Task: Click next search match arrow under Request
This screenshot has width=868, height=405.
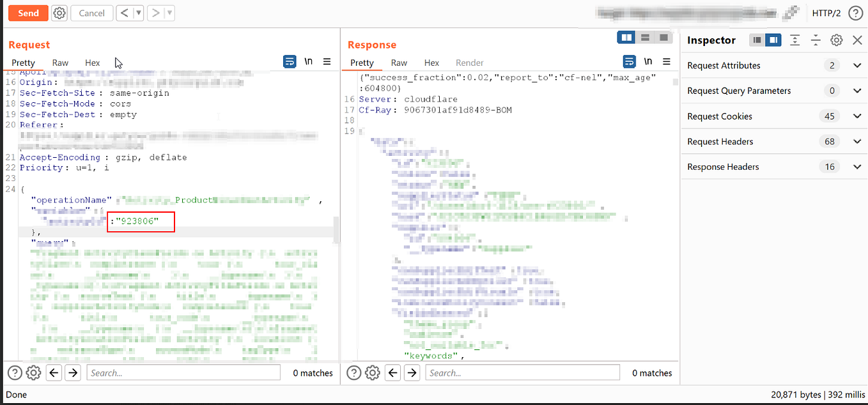Action: point(72,372)
